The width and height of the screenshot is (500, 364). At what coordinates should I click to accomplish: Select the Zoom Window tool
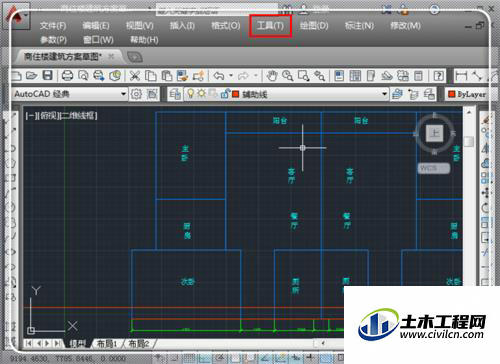(x=303, y=76)
